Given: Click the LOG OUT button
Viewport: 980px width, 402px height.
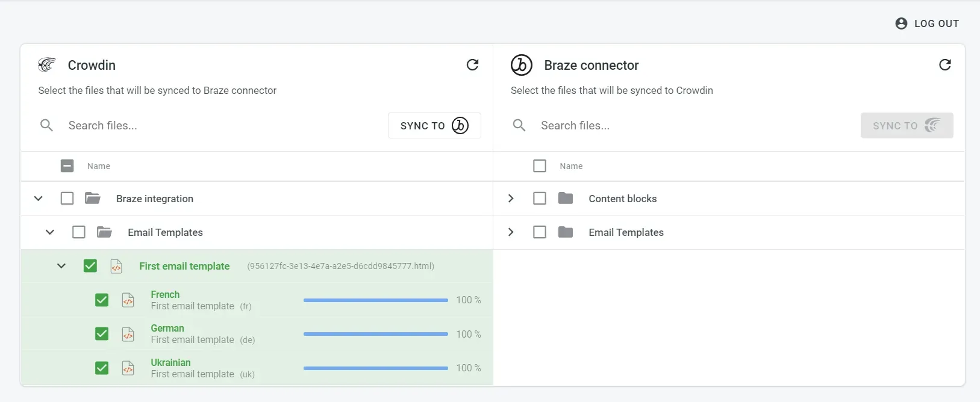Looking at the screenshot, I should (x=927, y=23).
